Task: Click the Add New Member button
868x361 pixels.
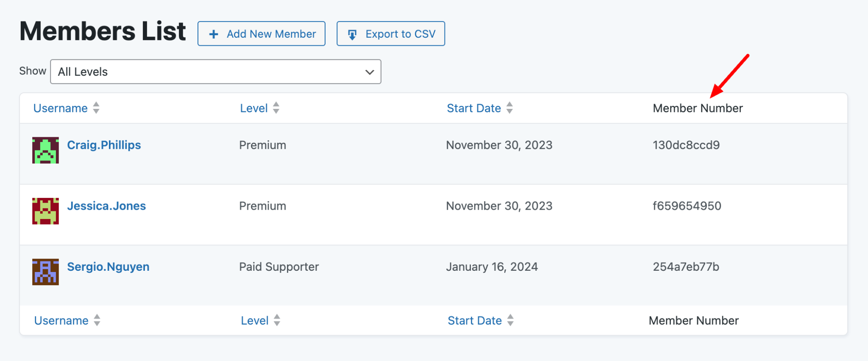Action: tap(261, 33)
